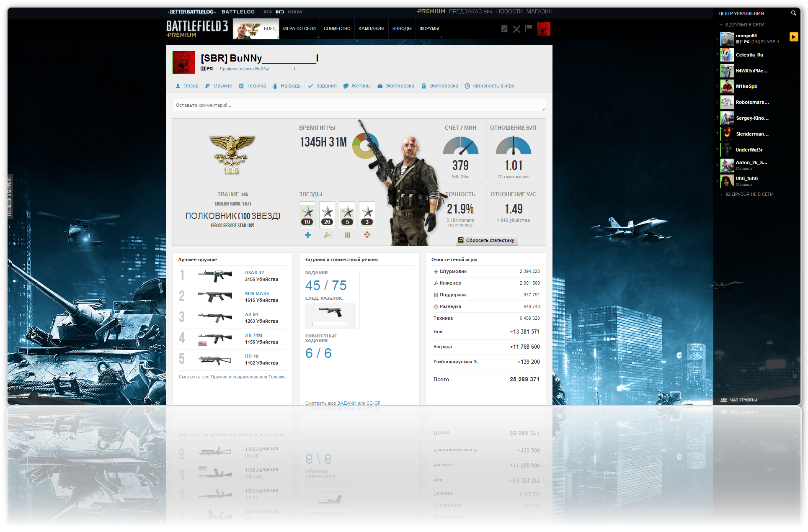The height and width of the screenshot is (532, 808).
Task: Open the КАМПАНИЯ menu item
Action: click(372, 29)
